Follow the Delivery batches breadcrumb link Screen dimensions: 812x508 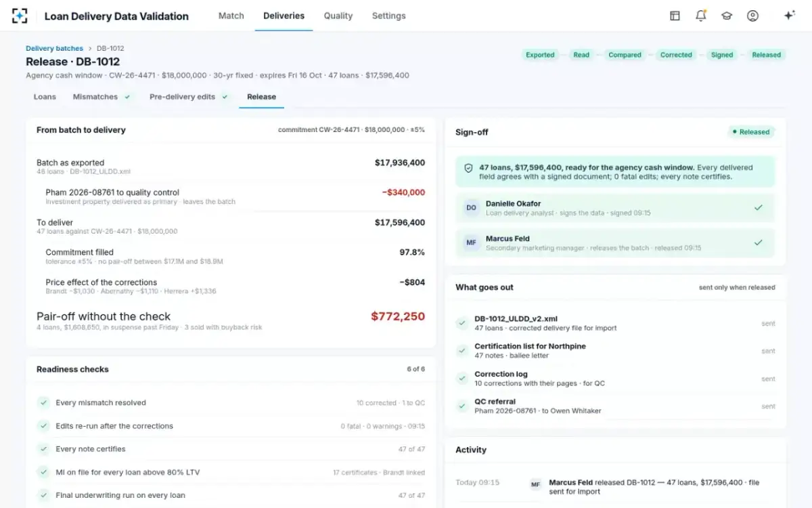pyautogui.click(x=54, y=48)
